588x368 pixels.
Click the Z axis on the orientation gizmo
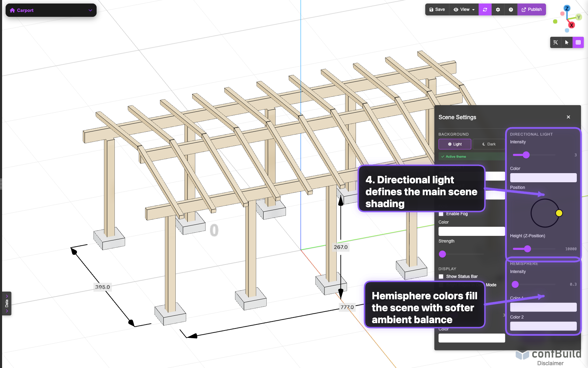[x=567, y=8]
